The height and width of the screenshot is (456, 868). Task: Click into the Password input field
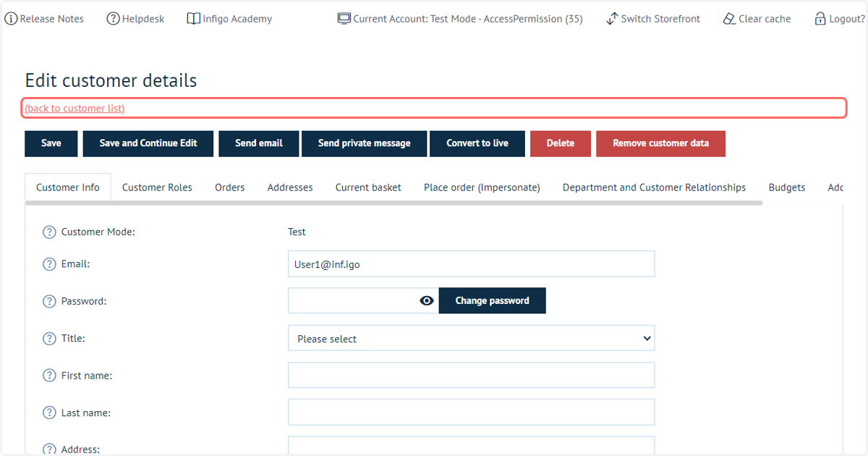[x=363, y=300]
